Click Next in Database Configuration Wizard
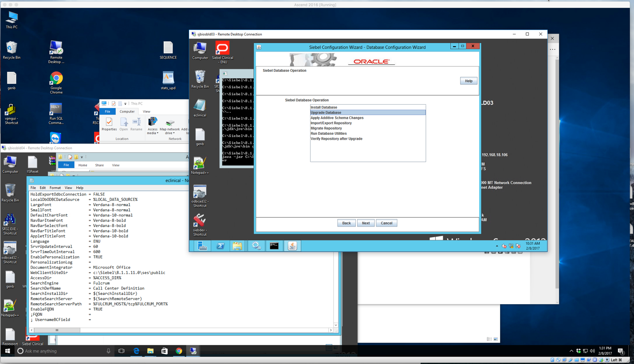The image size is (634, 364). point(366,223)
